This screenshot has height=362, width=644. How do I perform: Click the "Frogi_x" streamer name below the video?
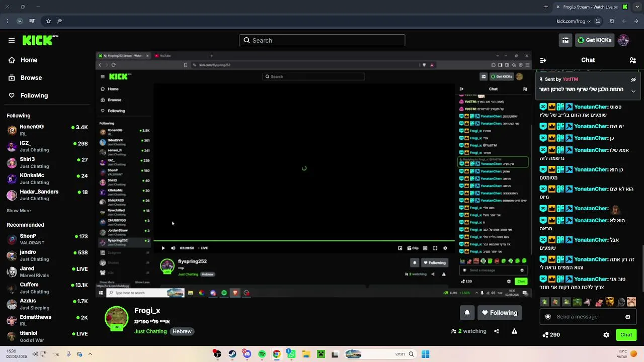(x=147, y=311)
